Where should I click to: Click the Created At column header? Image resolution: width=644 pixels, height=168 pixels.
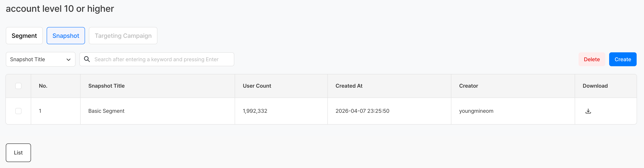(x=349, y=86)
